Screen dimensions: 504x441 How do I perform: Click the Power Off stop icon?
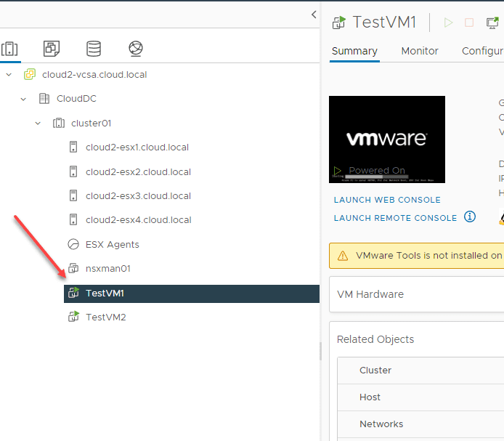tap(469, 23)
